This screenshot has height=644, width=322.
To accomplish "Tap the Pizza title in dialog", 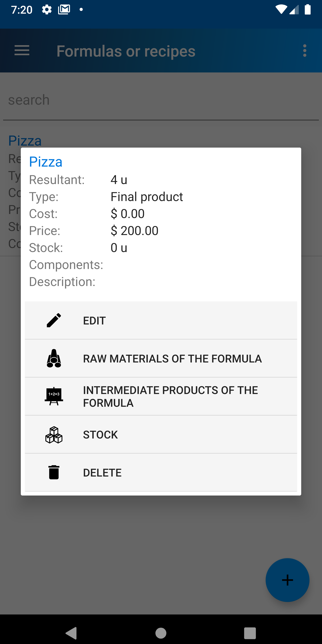I will point(46,161).
